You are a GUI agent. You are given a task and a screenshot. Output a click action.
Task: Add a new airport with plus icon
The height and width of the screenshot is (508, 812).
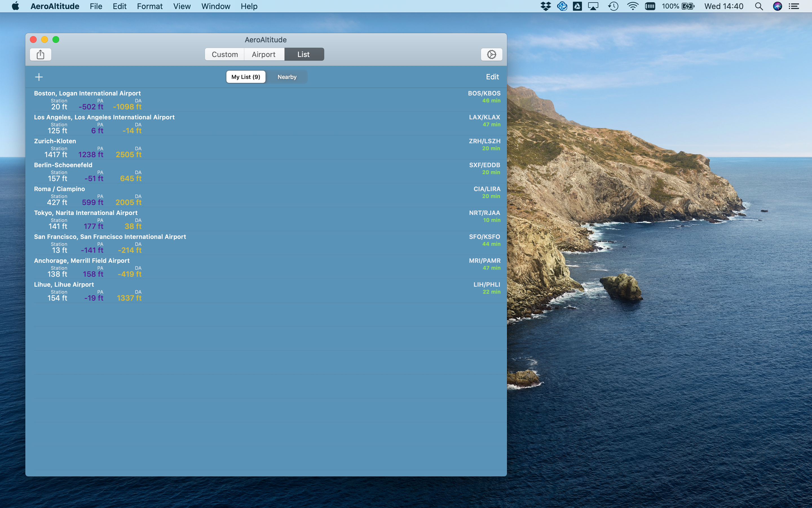coord(39,77)
